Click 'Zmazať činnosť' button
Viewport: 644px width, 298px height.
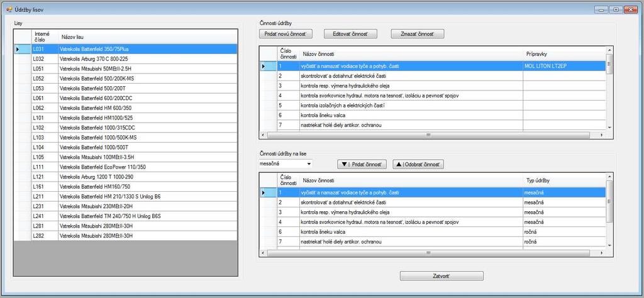coord(418,34)
